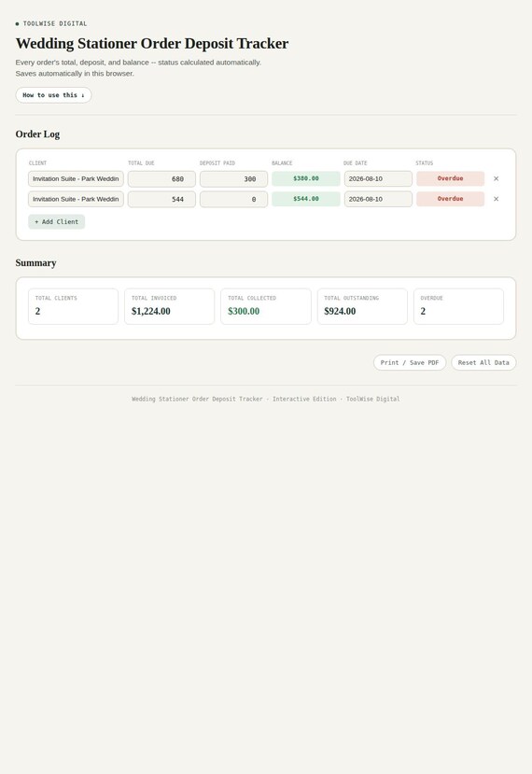Focus the Total Due field showing 680
This screenshot has width=532, height=774.
(161, 178)
